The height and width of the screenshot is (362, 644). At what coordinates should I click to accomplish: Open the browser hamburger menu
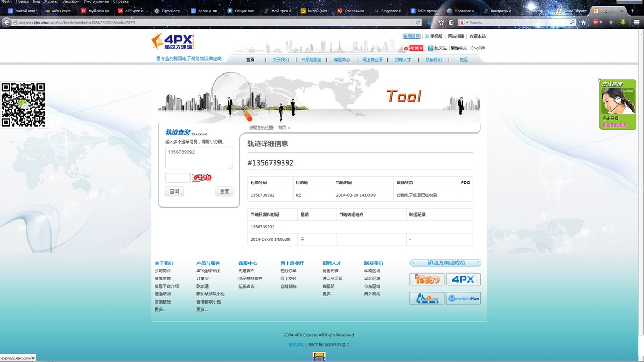click(636, 23)
